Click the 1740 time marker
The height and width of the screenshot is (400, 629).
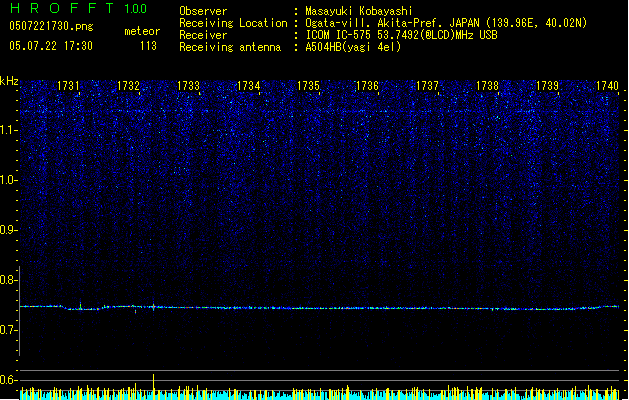pyautogui.click(x=607, y=86)
